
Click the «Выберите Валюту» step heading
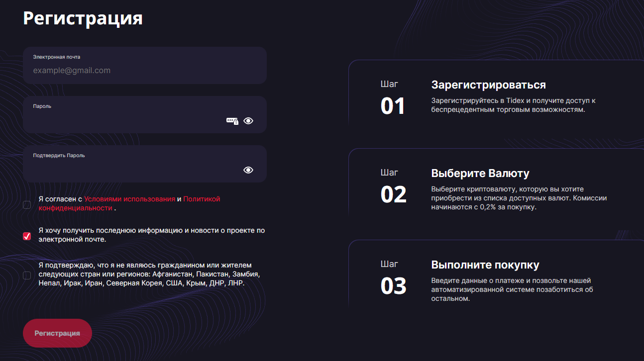(480, 173)
